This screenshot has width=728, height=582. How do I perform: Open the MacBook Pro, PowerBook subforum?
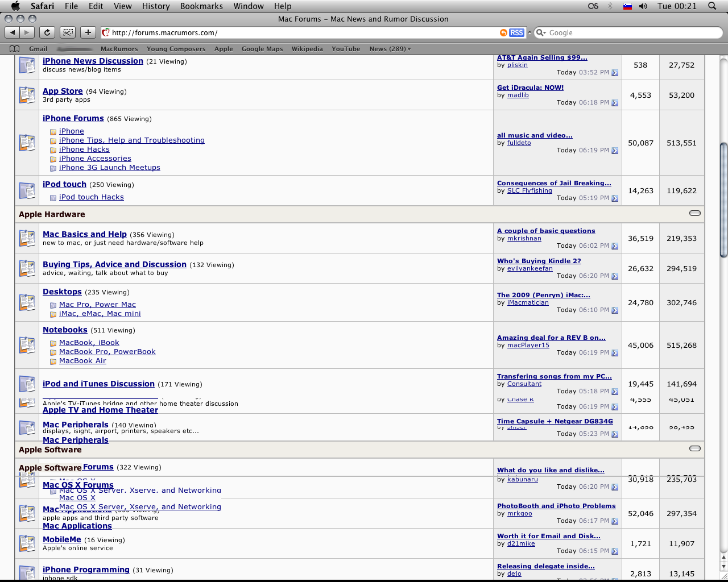(x=107, y=352)
